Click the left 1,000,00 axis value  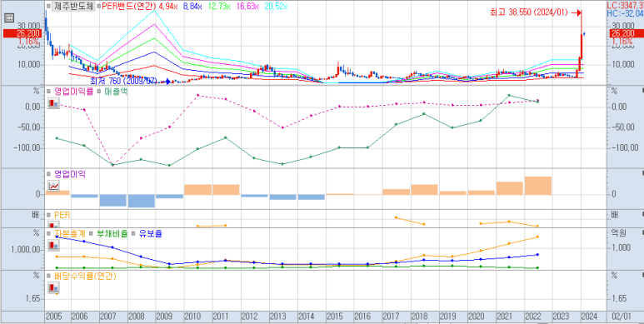pyautogui.click(x=26, y=249)
